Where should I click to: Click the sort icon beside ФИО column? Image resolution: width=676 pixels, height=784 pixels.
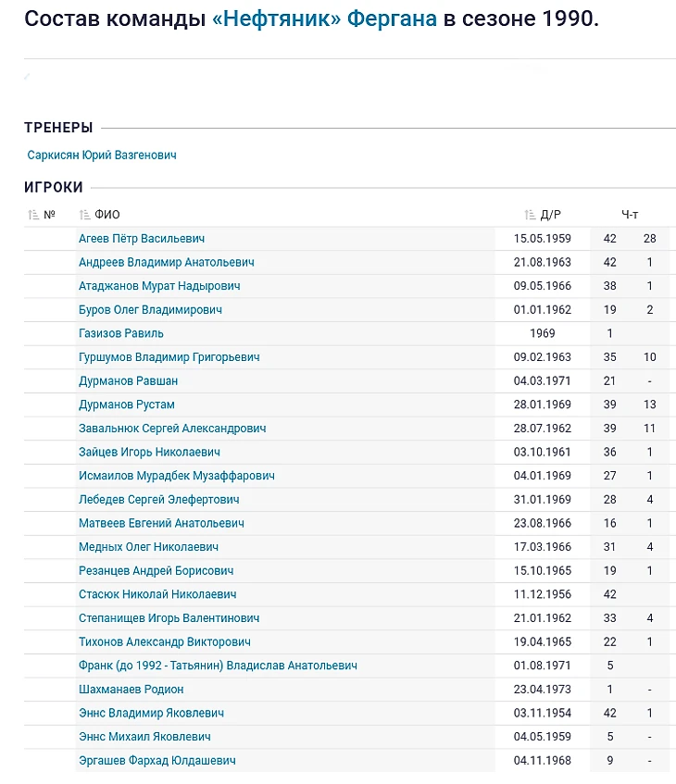click(85, 215)
